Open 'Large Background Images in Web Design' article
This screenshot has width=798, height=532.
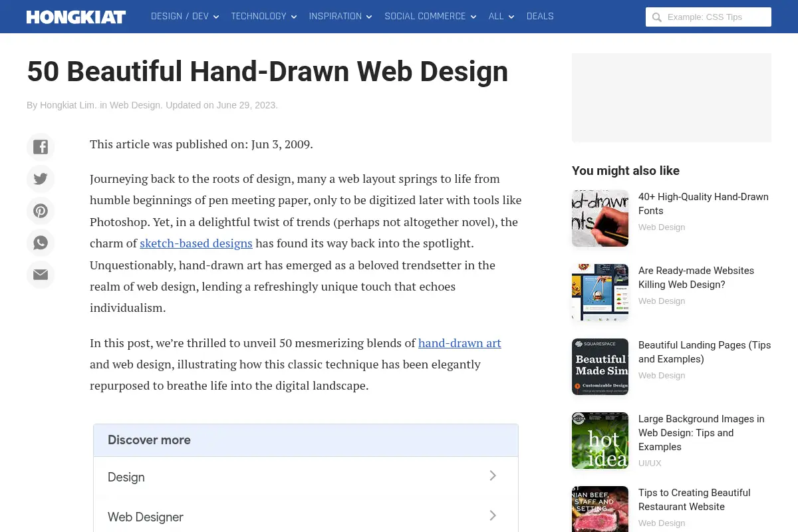(702, 433)
